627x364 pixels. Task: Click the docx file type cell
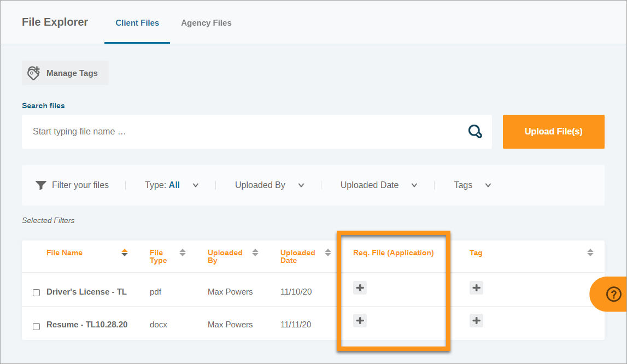pos(159,325)
